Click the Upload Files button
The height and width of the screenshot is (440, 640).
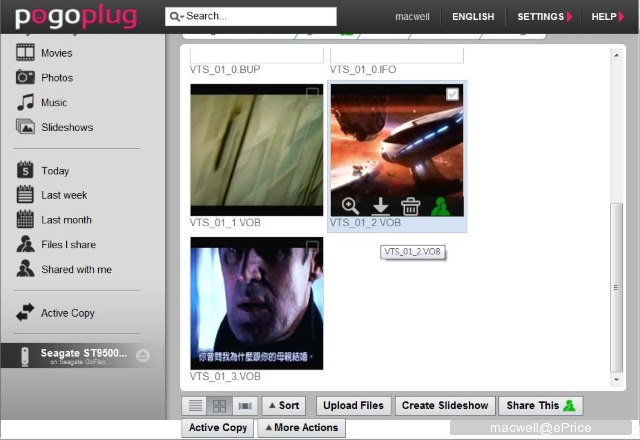353,406
